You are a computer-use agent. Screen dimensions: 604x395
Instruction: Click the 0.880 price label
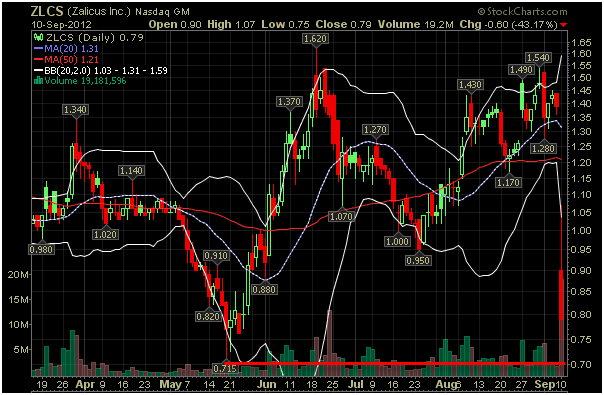click(x=264, y=289)
